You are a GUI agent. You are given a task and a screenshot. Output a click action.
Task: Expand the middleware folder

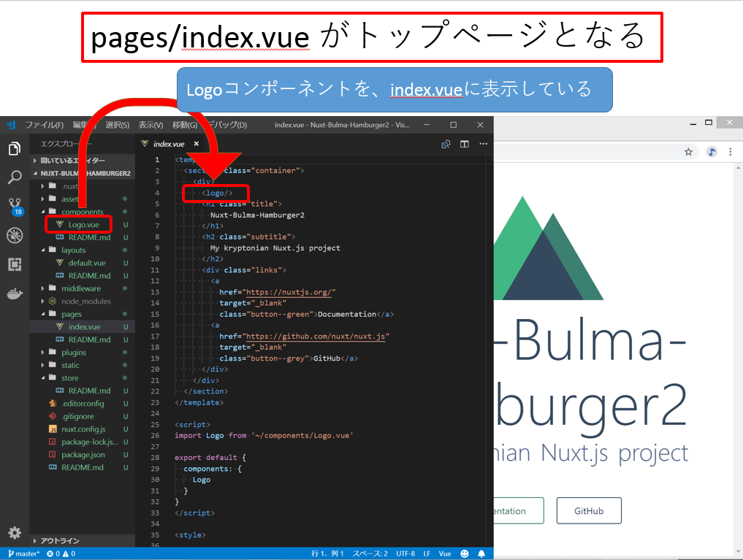click(81, 288)
